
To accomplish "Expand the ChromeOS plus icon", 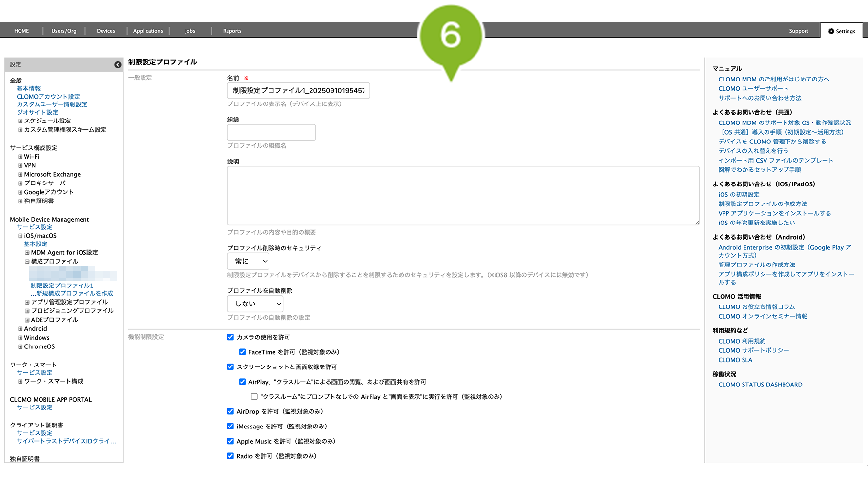I will [21, 347].
